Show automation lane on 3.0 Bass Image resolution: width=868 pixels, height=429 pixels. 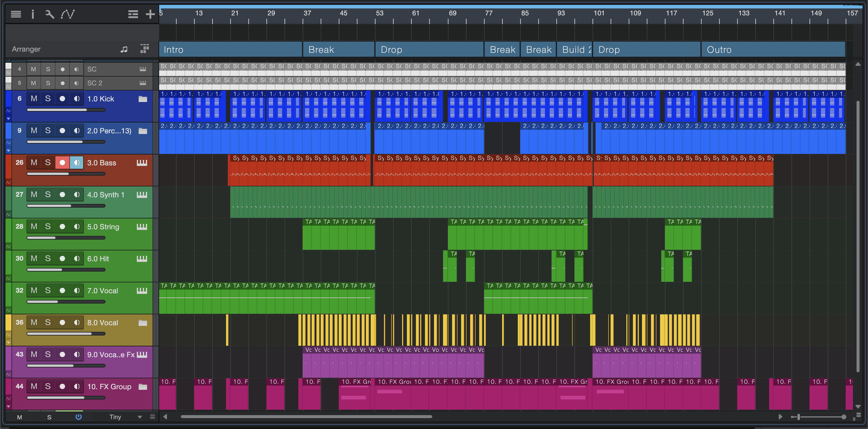pyautogui.click(x=8, y=183)
